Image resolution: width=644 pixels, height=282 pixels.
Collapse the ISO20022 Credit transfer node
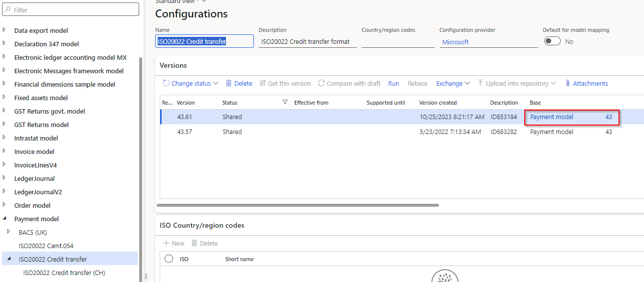pos(8,259)
